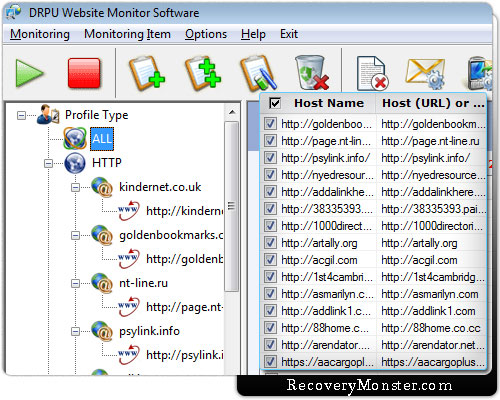Click tree scrollbar up arrow
Viewport: 500px width, 400px height.
(232, 112)
